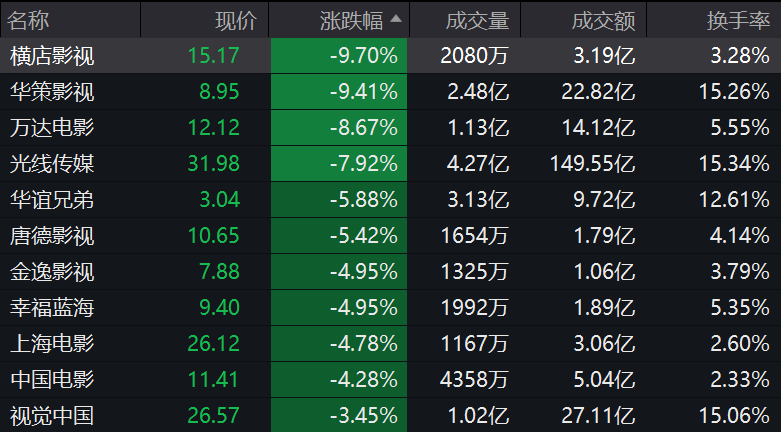
Task: Click the 视觉中国 stock name
Action: (52, 415)
